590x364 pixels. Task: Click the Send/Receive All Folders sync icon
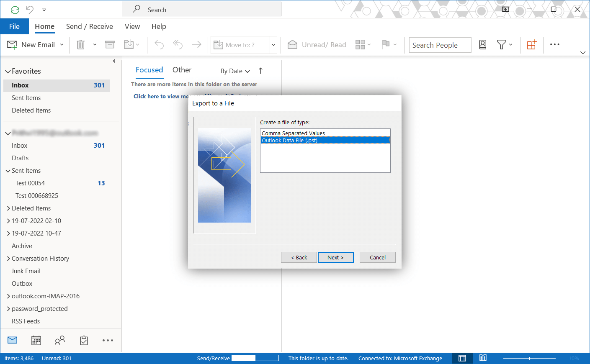[x=15, y=10]
